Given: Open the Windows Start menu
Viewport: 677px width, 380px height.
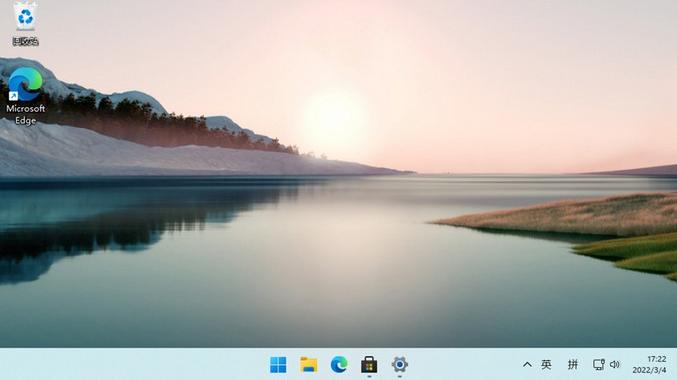Looking at the screenshot, I should point(278,365).
